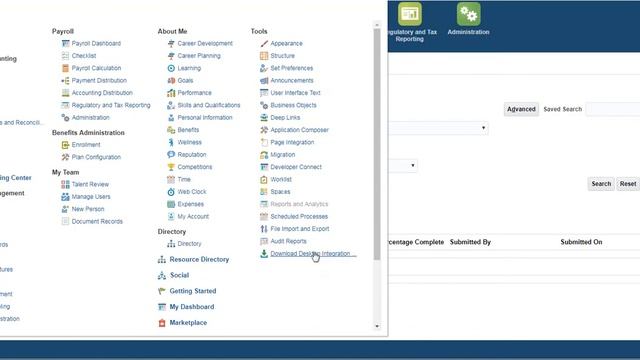Open Accounting Distribution menu entry
640x360 pixels.
coord(102,93)
